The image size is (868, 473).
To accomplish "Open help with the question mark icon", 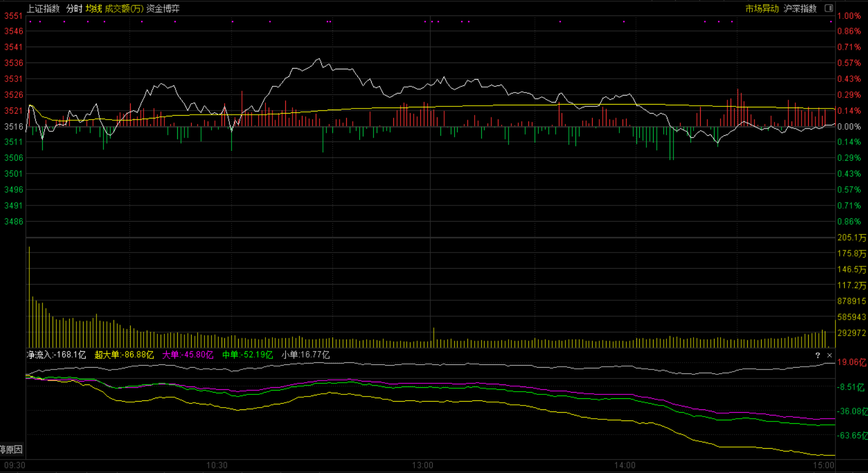I will 818,355.
